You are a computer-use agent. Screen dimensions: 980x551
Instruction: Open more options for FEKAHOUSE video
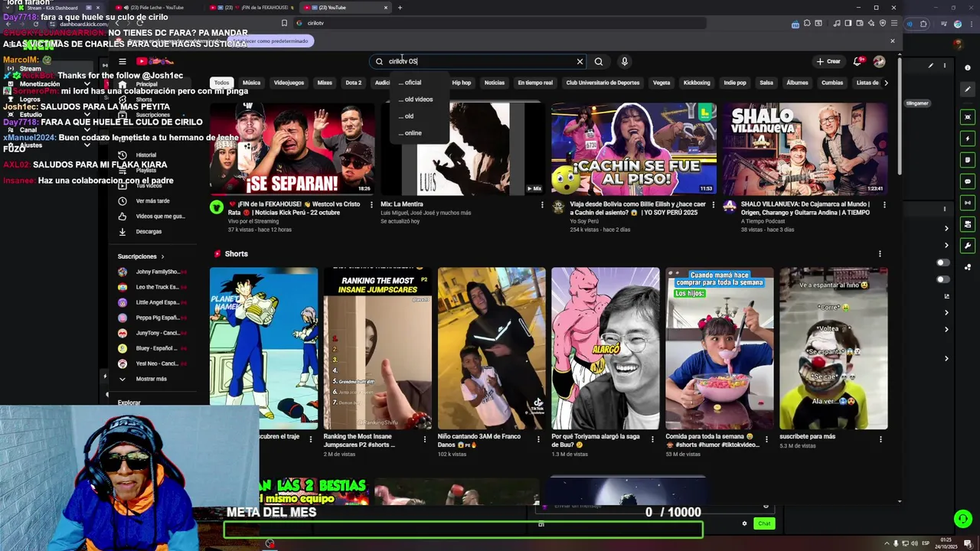[x=371, y=204]
